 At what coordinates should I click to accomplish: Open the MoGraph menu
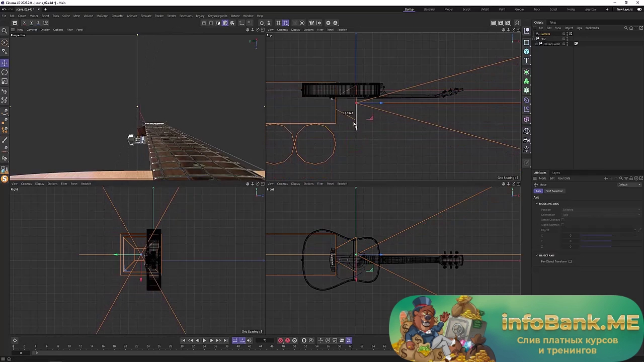pyautogui.click(x=102, y=16)
